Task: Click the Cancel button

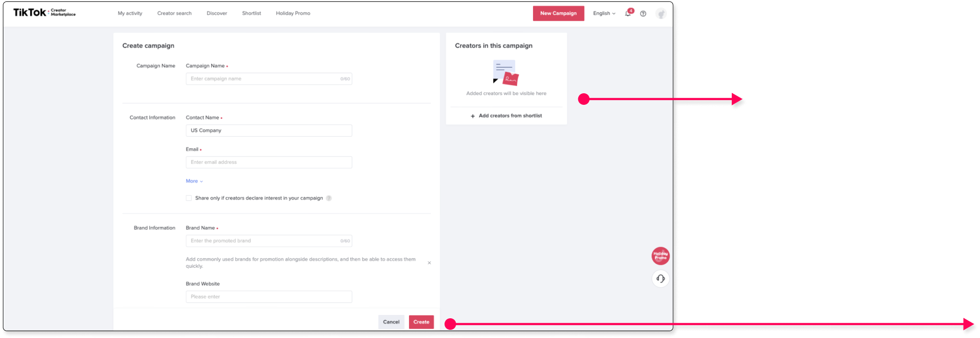Action: coord(391,322)
